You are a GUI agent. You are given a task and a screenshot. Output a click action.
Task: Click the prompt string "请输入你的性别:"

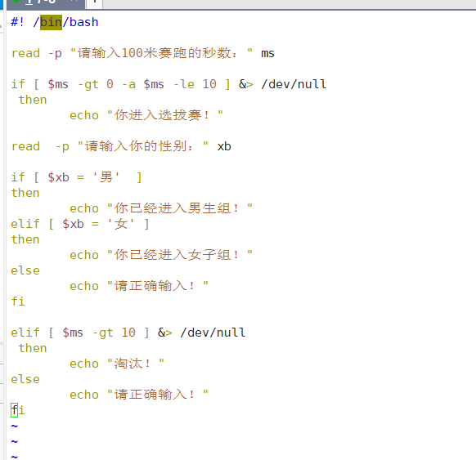142,146
